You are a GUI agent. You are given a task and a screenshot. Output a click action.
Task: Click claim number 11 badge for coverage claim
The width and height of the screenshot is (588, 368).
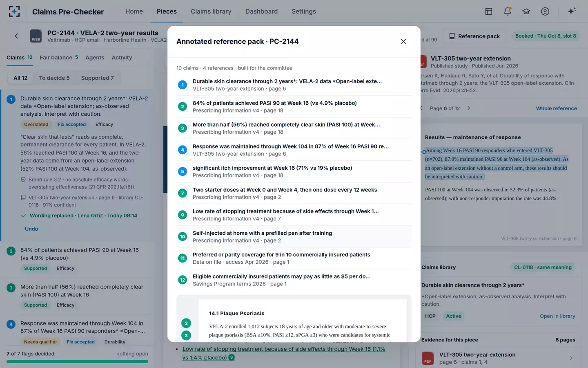(x=183, y=258)
